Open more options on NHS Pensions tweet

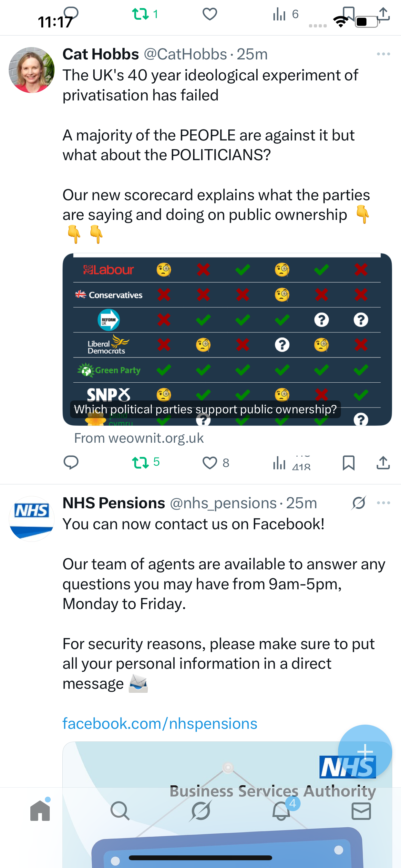point(384,503)
